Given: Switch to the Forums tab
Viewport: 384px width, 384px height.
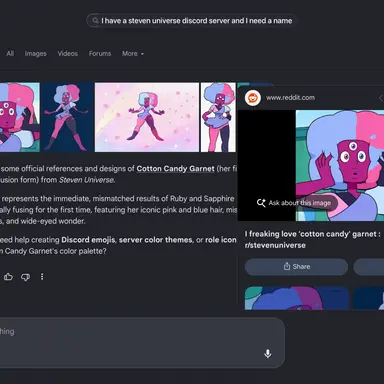Looking at the screenshot, I should (x=100, y=53).
